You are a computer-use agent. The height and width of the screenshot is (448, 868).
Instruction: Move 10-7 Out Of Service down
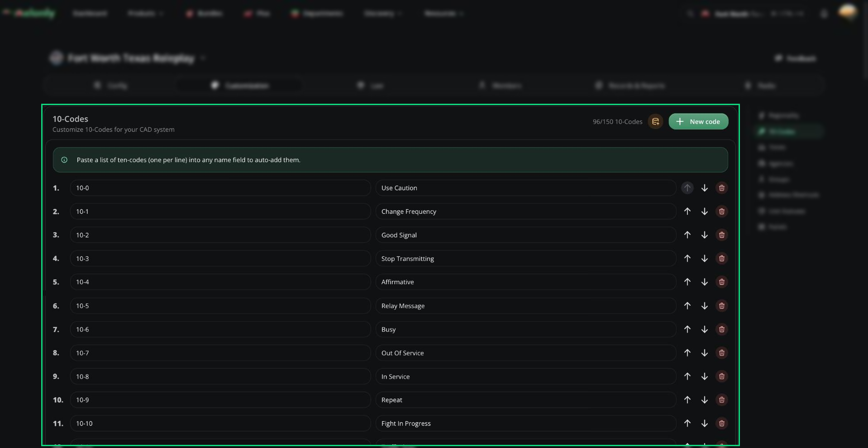pyautogui.click(x=704, y=353)
